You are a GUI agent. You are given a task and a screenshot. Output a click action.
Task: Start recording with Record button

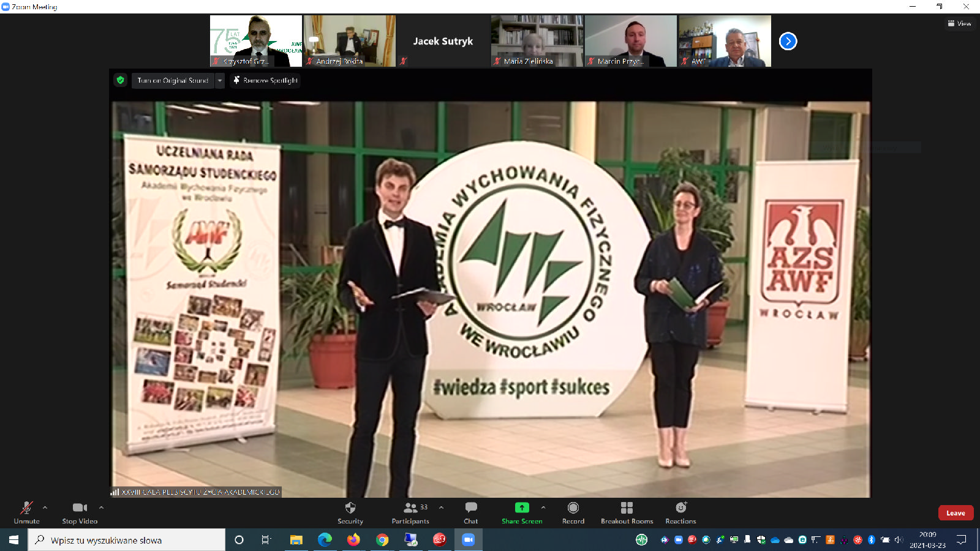tap(573, 512)
